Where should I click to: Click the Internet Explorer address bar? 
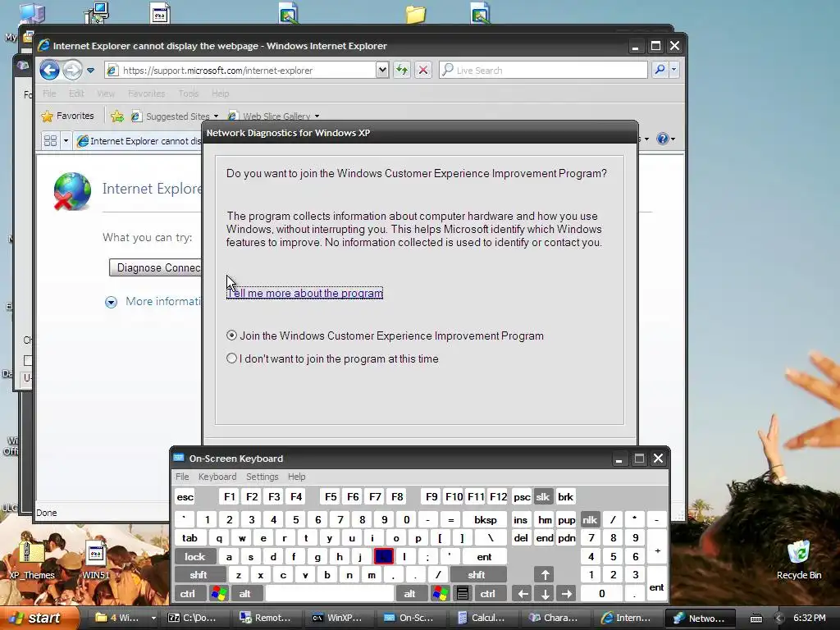(242, 71)
